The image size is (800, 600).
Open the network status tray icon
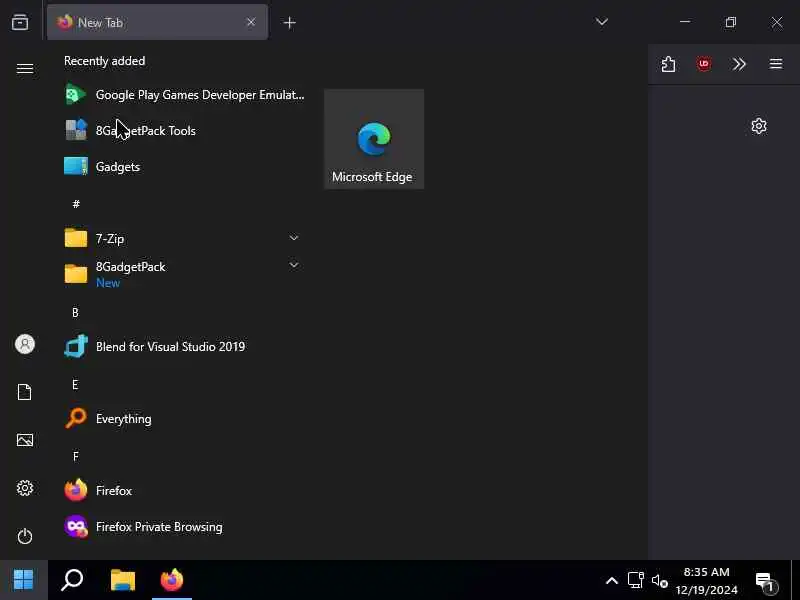click(x=636, y=581)
